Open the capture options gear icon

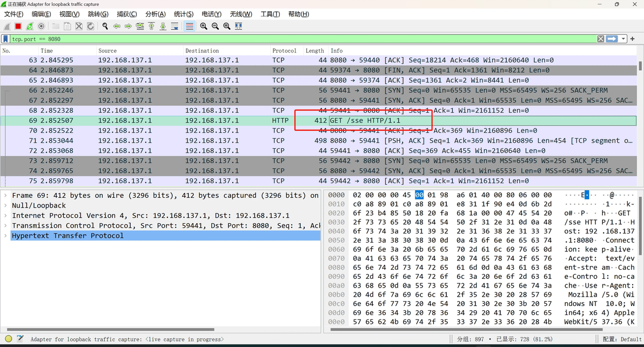(41, 26)
